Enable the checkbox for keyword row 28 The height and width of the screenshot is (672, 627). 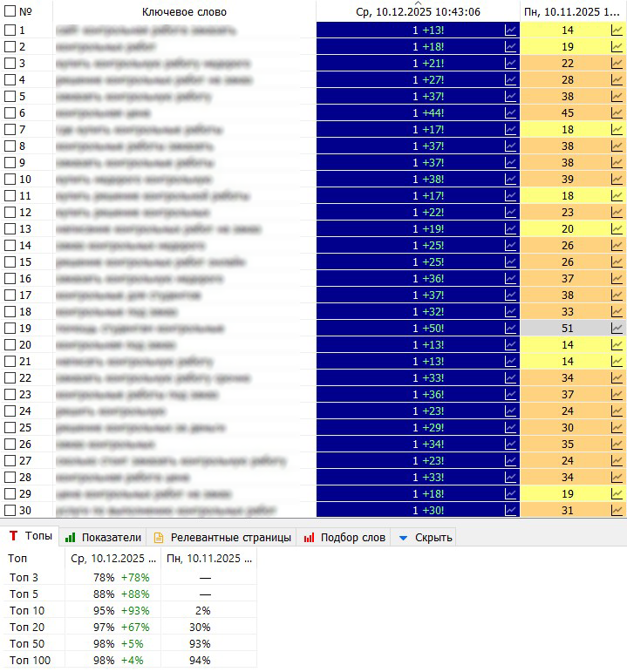[x=10, y=478]
